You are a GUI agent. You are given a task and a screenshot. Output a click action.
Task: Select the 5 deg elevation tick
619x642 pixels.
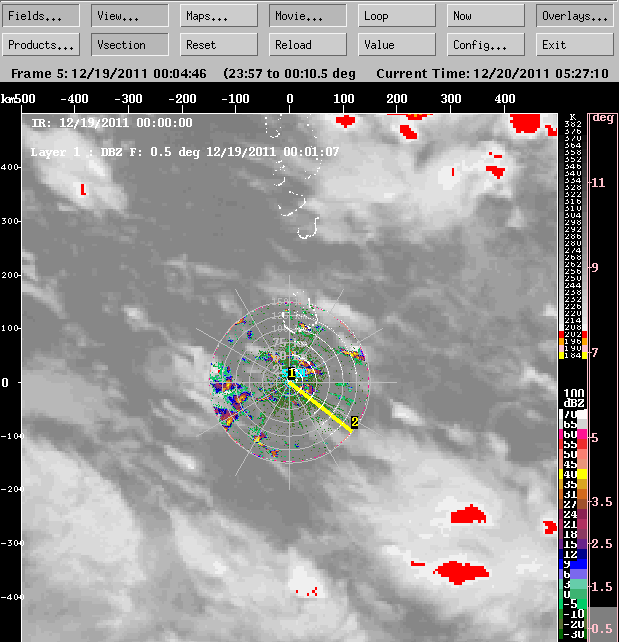point(595,438)
